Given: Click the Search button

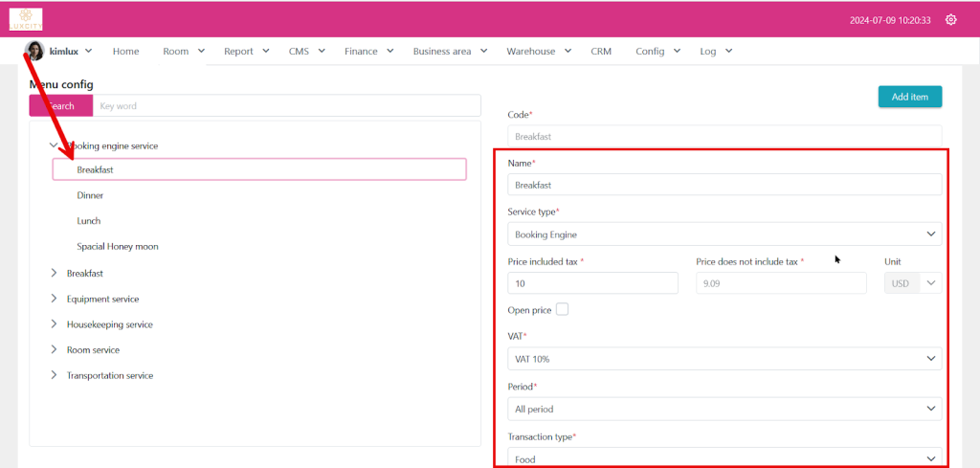Looking at the screenshot, I should click(x=60, y=106).
